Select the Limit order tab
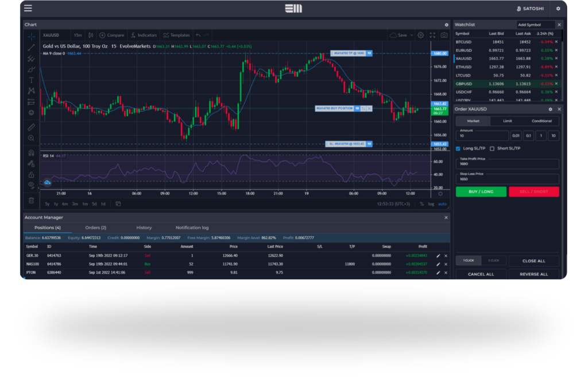 pos(507,121)
